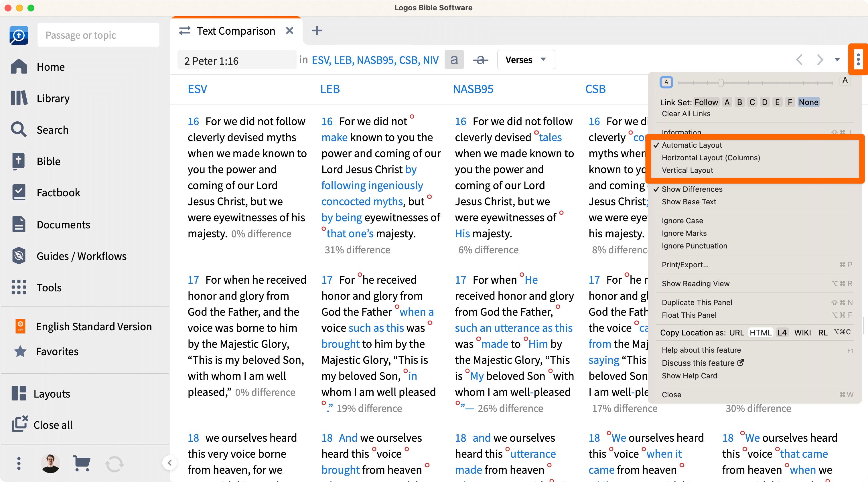Click the panel menu three-dots icon
This screenshot has height=482, width=868.
tap(858, 60)
